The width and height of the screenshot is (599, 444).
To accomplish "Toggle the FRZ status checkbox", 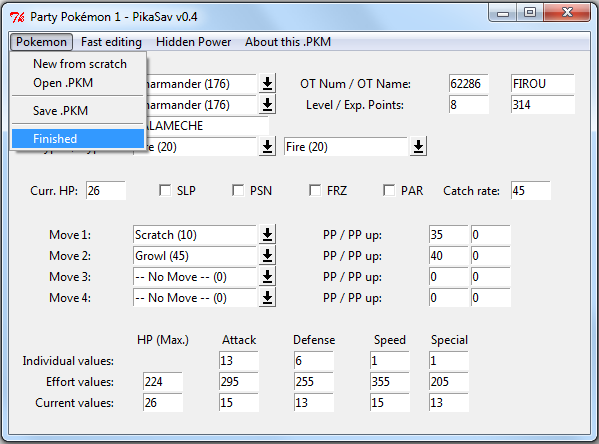I will point(315,190).
